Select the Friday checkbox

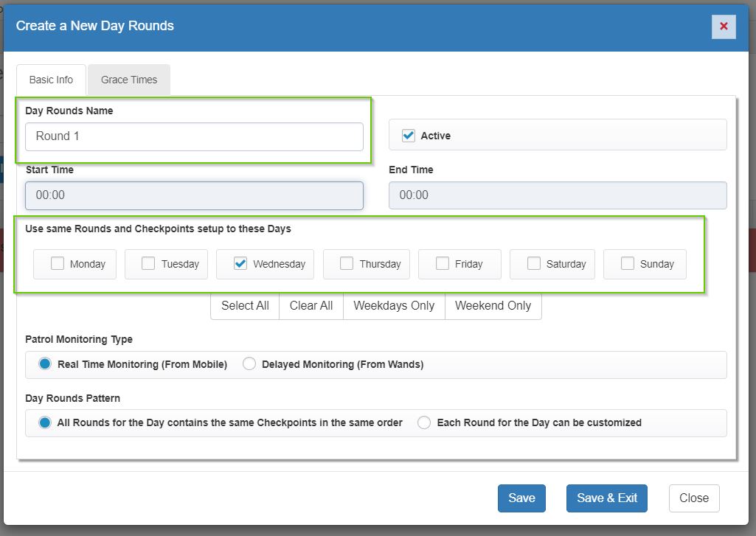point(443,264)
